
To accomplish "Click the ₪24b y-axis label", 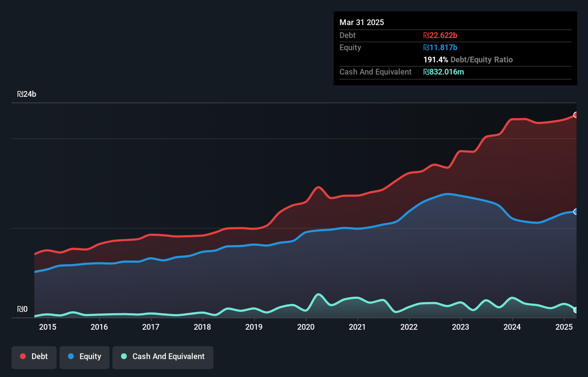I will [27, 94].
